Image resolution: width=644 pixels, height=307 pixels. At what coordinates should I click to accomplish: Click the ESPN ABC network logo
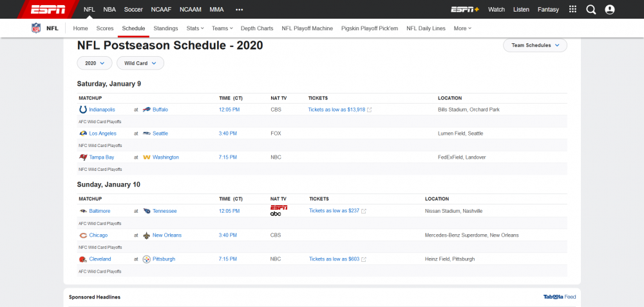278,211
